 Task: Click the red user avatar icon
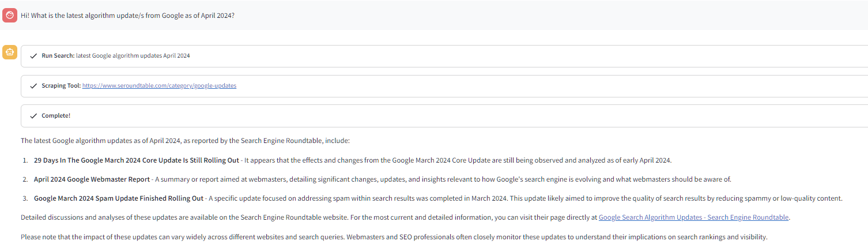coord(9,15)
